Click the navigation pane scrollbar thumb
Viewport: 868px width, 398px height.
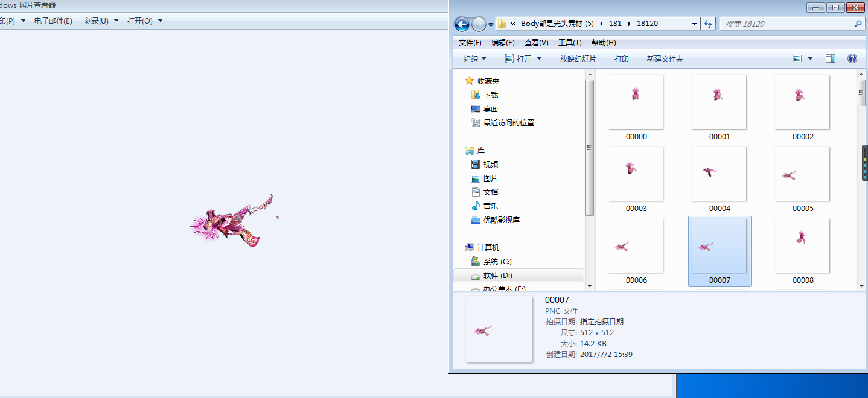[590, 147]
